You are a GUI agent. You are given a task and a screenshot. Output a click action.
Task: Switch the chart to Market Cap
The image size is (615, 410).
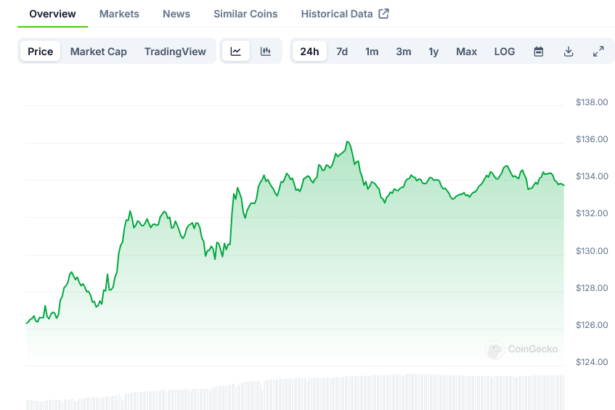pyautogui.click(x=98, y=52)
